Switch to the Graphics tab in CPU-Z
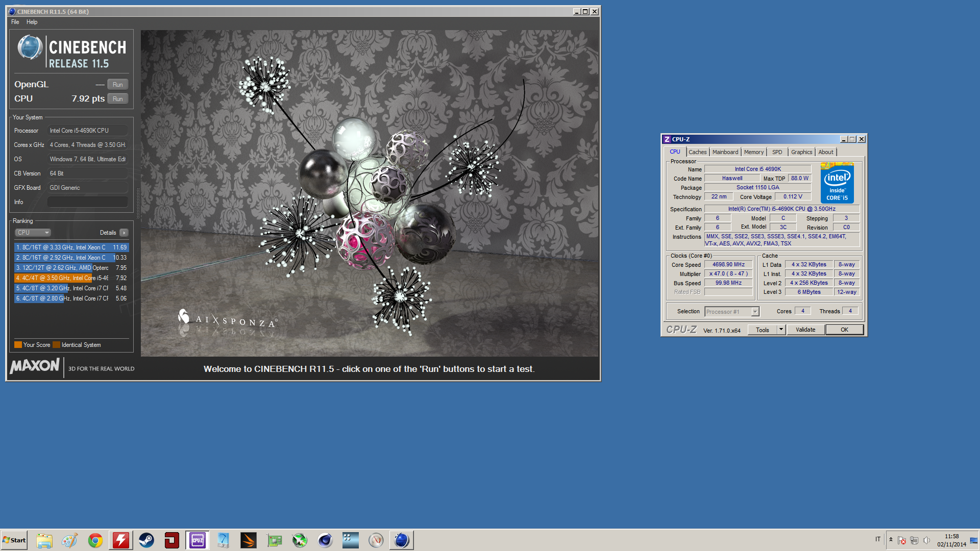This screenshot has width=980, height=551. [801, 152]
